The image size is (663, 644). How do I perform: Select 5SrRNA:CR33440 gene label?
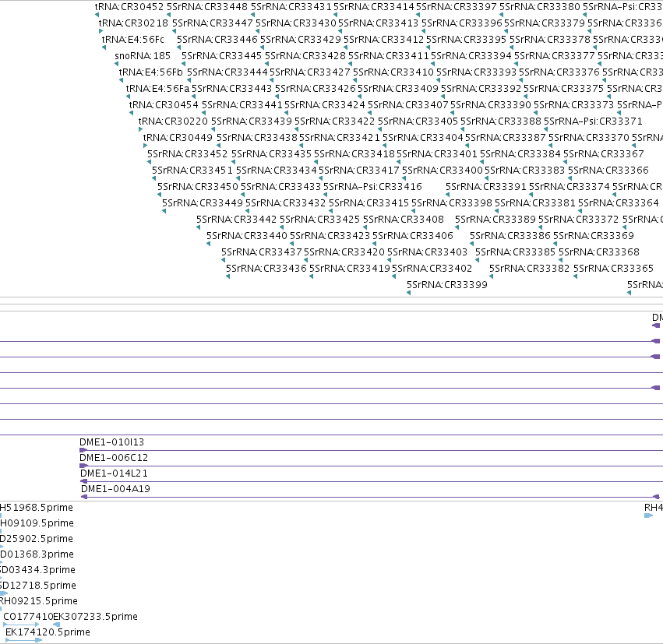point(247,236)
